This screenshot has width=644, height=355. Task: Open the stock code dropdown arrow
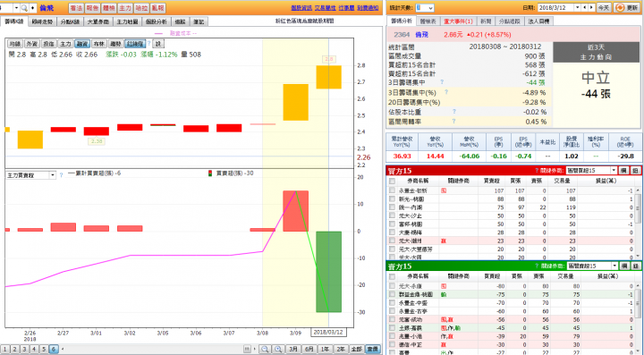click(x=16, y=8)
